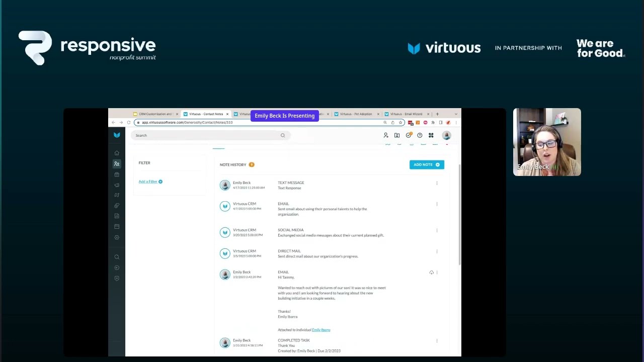Click the SOCIAL MEDIA note title

coord(291,230)
